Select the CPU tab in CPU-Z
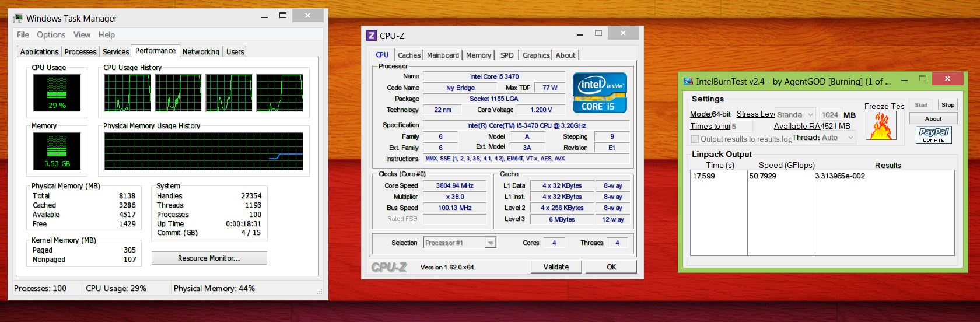Screen dimensions: 980x322 382,54
